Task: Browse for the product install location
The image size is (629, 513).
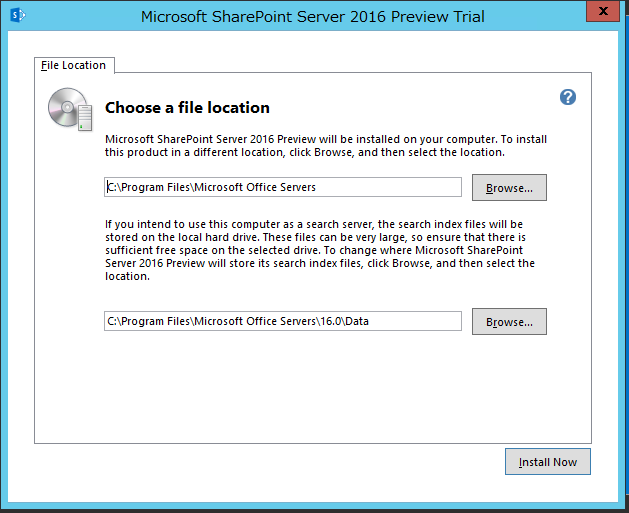Action: click(x=509, y=187)
